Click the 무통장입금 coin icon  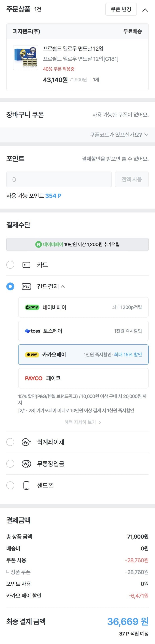(26, 464)
